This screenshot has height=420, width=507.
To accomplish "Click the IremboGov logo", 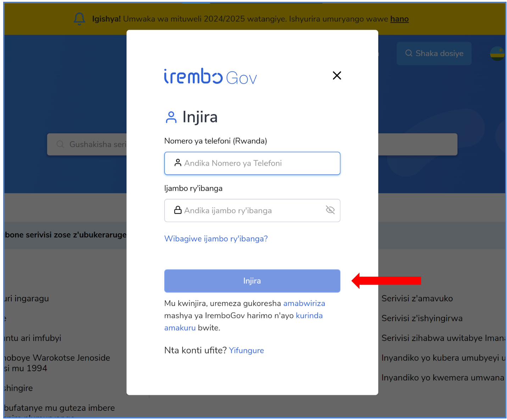I will point(210,76).
